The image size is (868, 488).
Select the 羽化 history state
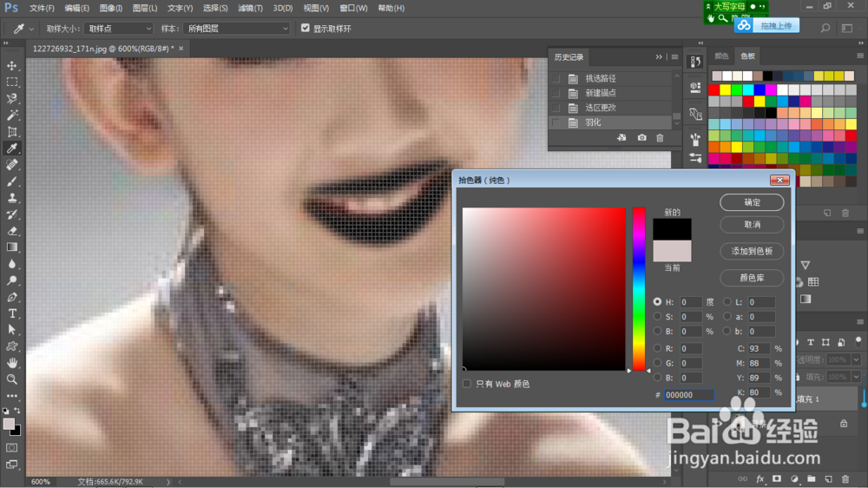612,122
